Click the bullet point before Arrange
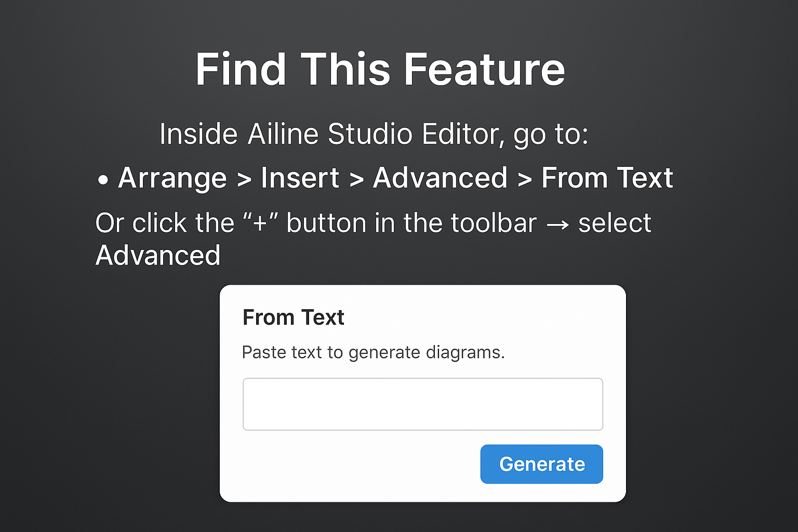 [103, 180]
